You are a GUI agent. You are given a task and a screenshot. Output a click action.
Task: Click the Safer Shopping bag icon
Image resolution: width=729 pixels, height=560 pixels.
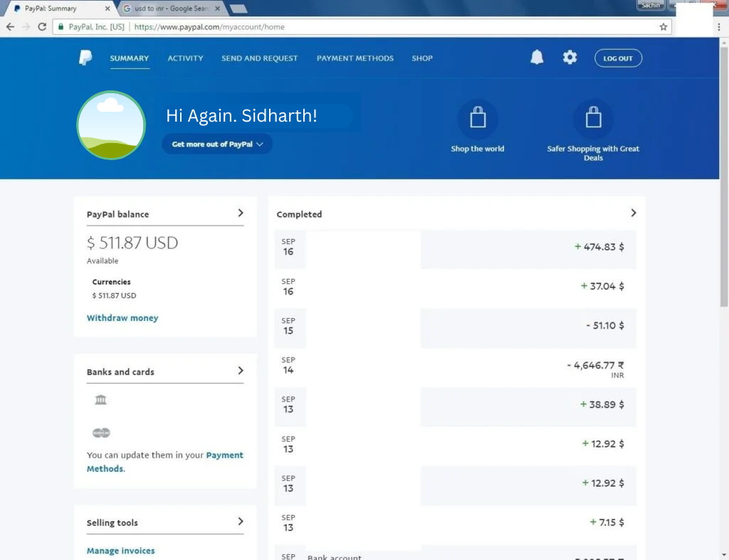pyautogui.click(x=593, y=118)
